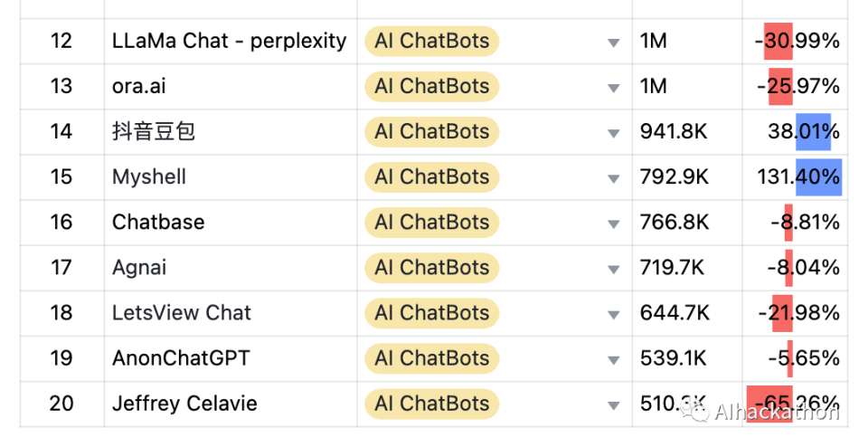Open category dropdown arrow for LLaMa Chat row

(x=614, y=43)
